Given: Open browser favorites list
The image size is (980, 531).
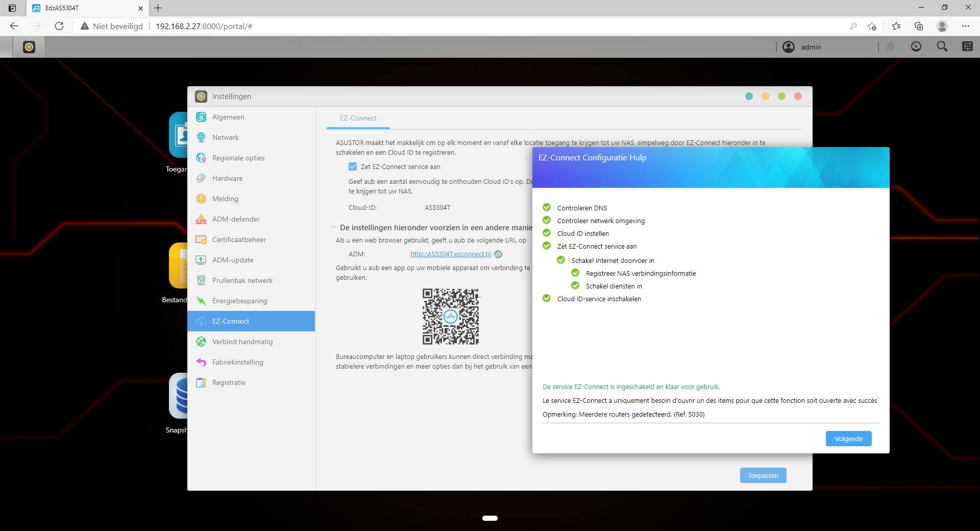Looking at the screenshot, I should pyautogui.click(x=896, y=26).
